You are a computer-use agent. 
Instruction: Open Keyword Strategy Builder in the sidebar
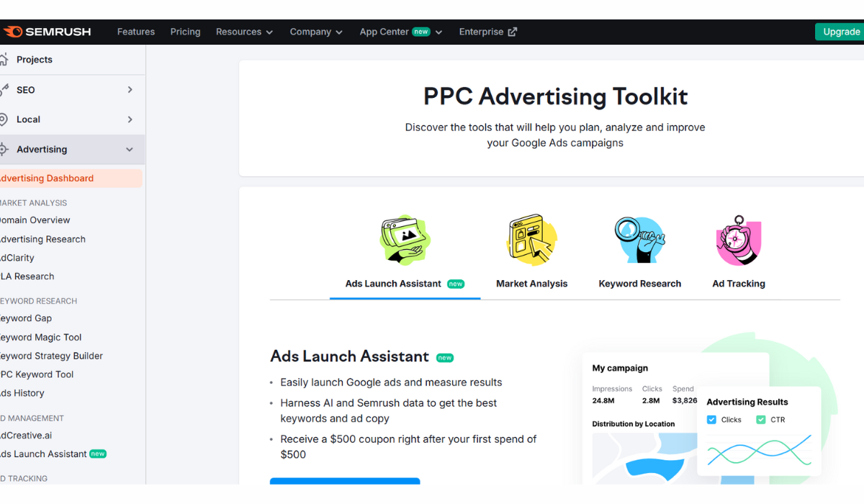pos(51,356)
